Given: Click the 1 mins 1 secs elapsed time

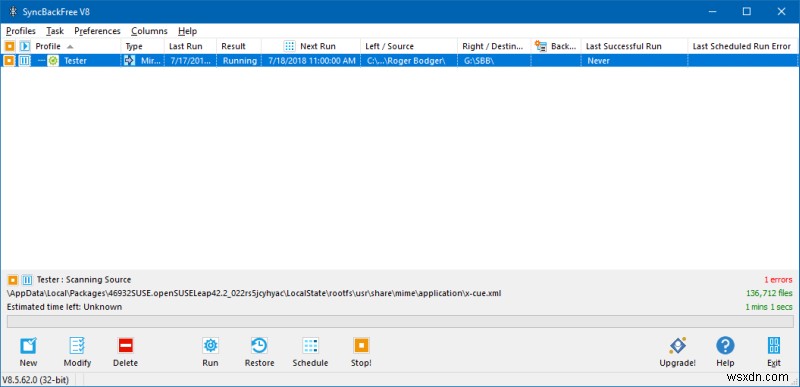Looking at the screenshot, I should point(769,307).
